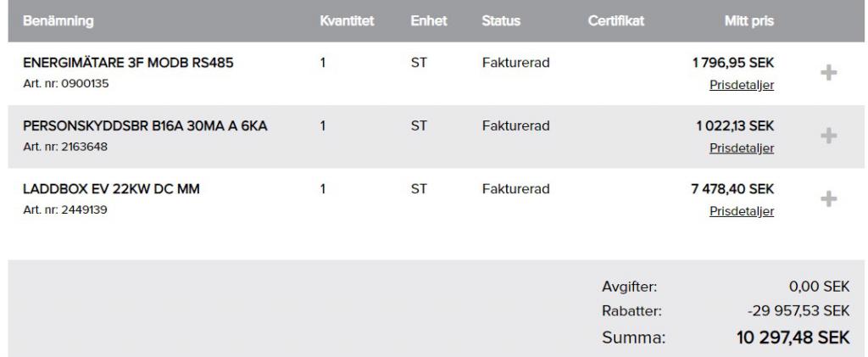Click article number 0900135
This screenshot has height=357, width=868.
coord(54,83)
